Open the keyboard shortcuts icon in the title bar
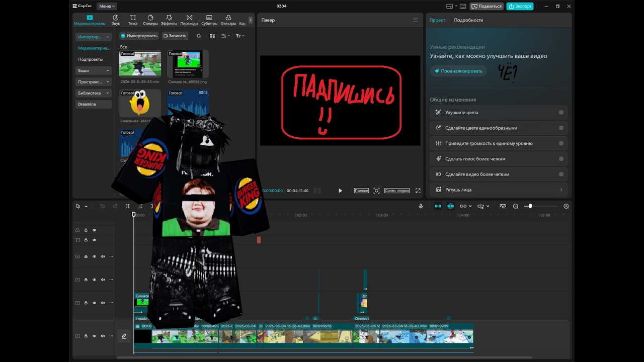 coord(463,6)
